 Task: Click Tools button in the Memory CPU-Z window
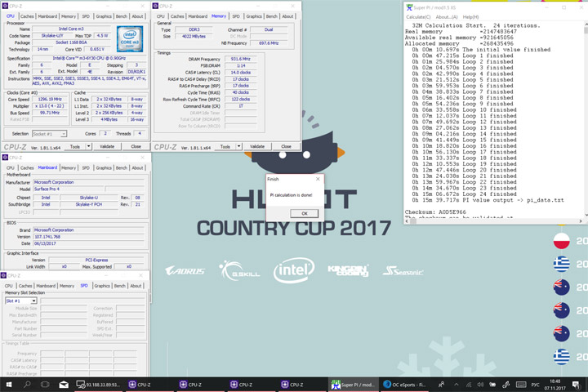(x=225, y=147)
